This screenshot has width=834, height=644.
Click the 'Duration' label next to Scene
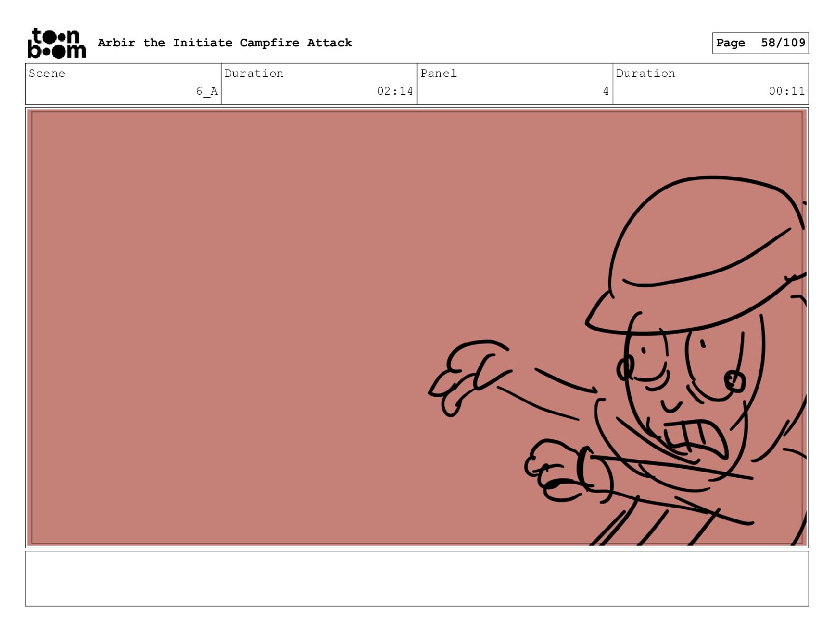[254, 73]
